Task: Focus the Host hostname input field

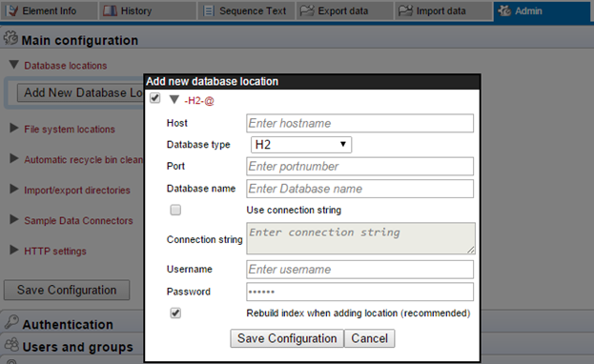Action: [359, 123]
